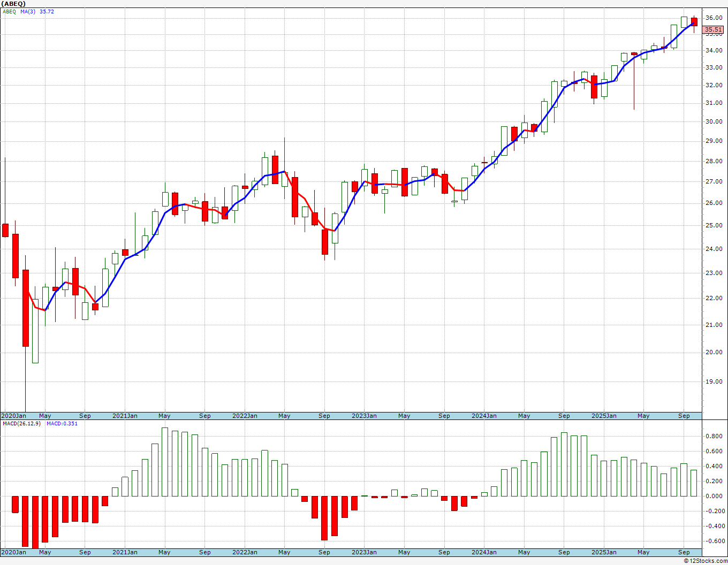
Task: Click the latest red candlestick at the chart's right edge
Action: click(x=694, y=21)
